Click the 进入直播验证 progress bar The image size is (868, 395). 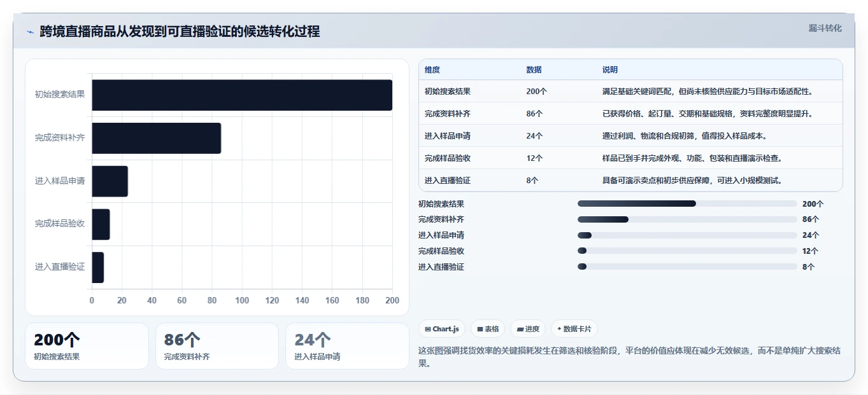click(687, 267)
